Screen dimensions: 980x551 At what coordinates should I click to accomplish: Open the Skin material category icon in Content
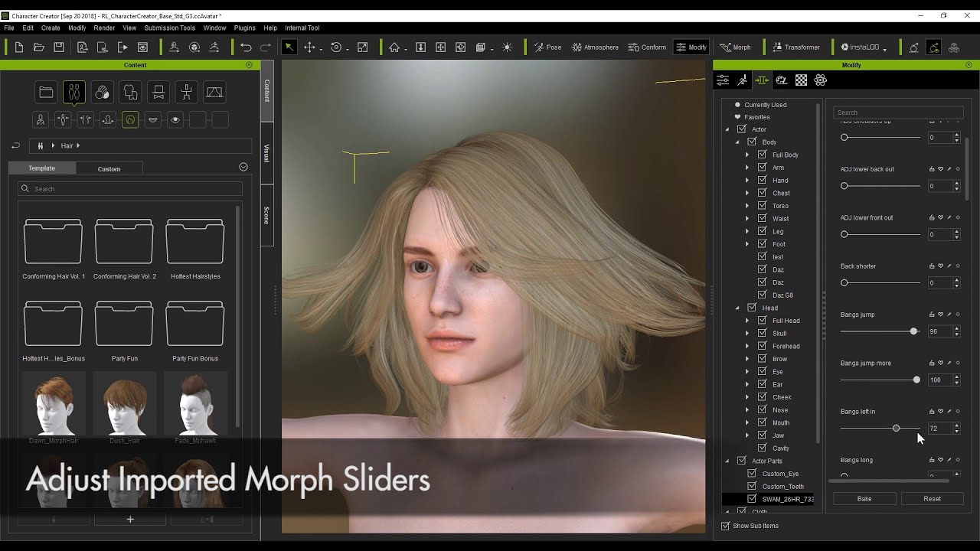click(x=102, y=93)
